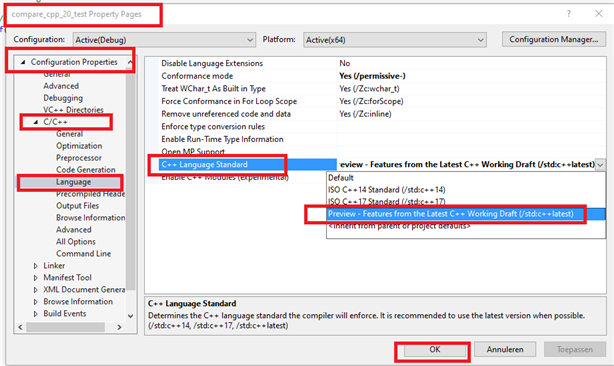Click tree horizontal scrollbar right arrow
Viewport: 614px width, 366px height.
click(x=119, y=327)
